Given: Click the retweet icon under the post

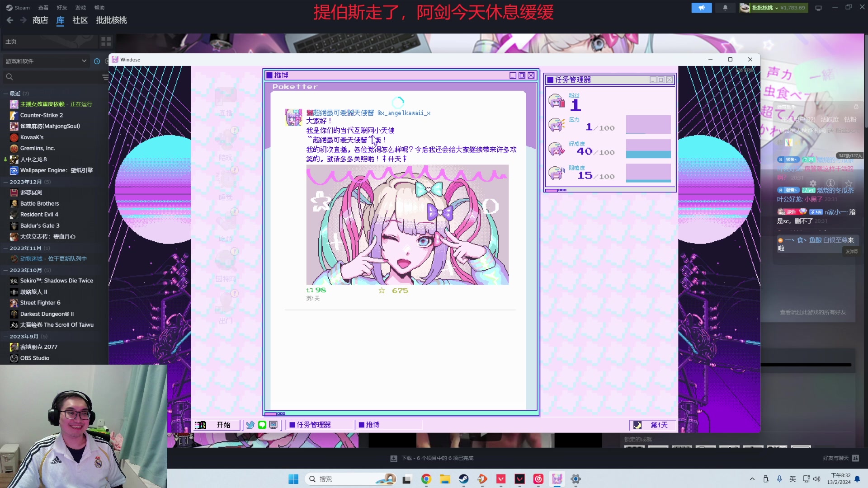Looking at the screenshot, I should pos(310,291).
